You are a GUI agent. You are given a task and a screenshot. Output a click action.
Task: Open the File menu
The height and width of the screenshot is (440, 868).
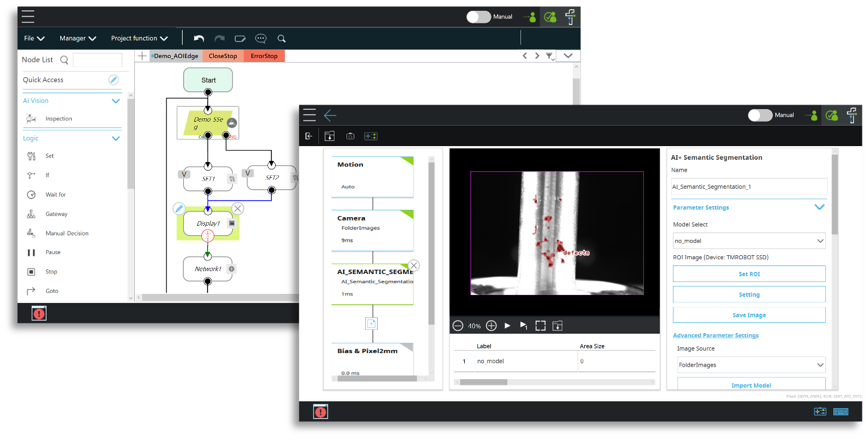coord(34,39)
